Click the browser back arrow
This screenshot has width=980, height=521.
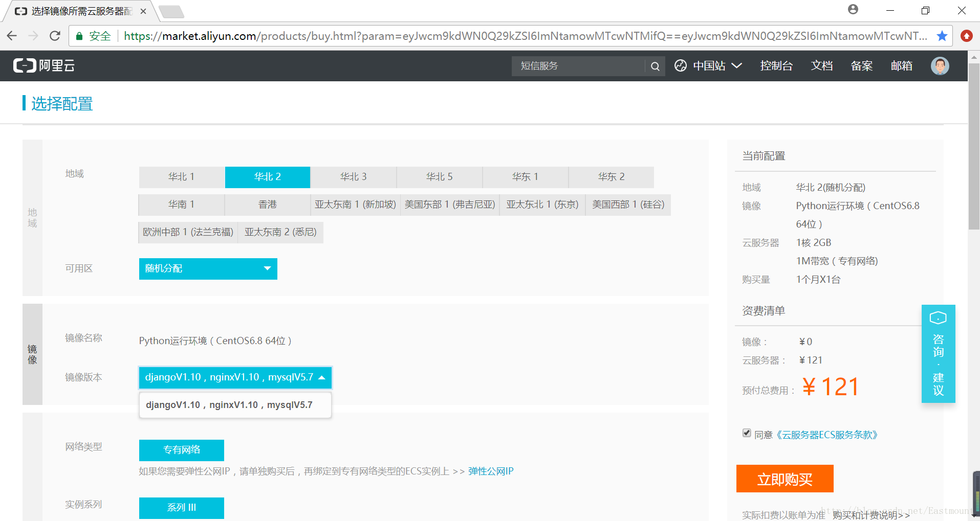[x=12, y=36]
